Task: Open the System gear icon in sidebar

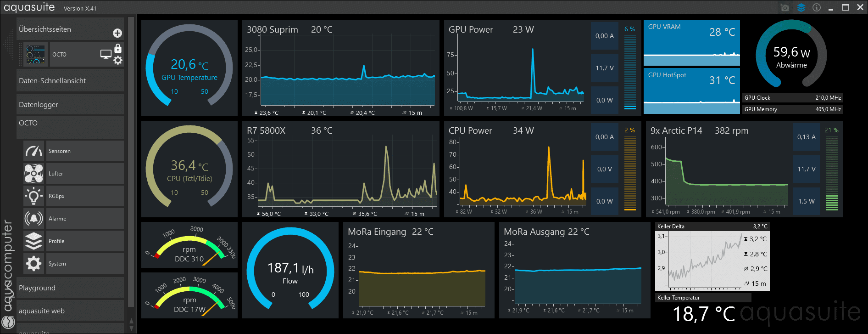Action: pos(33,263)
